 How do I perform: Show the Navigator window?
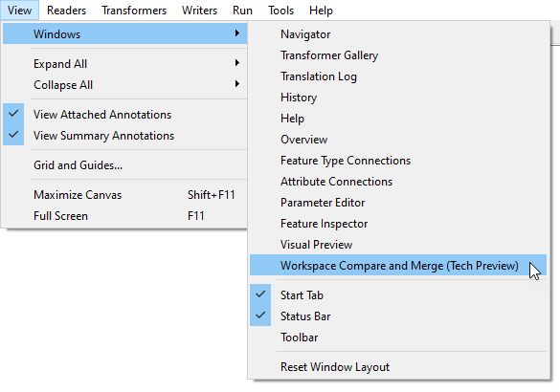click(398, 33)
